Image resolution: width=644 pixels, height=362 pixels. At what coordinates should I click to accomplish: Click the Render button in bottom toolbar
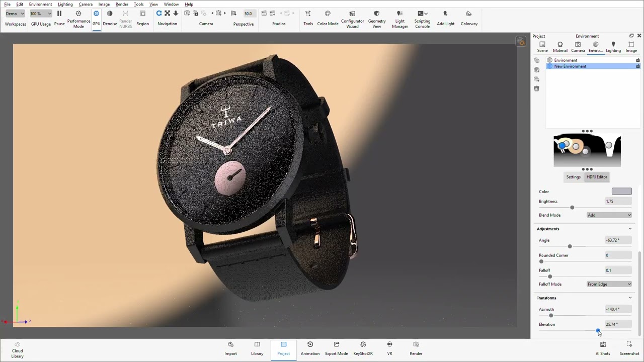point(416,348)
